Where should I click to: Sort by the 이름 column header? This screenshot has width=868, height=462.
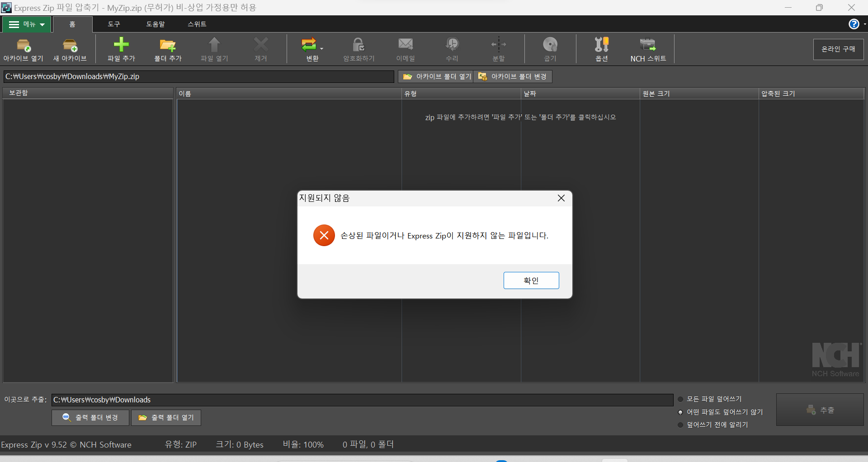[x=289, y=93]
